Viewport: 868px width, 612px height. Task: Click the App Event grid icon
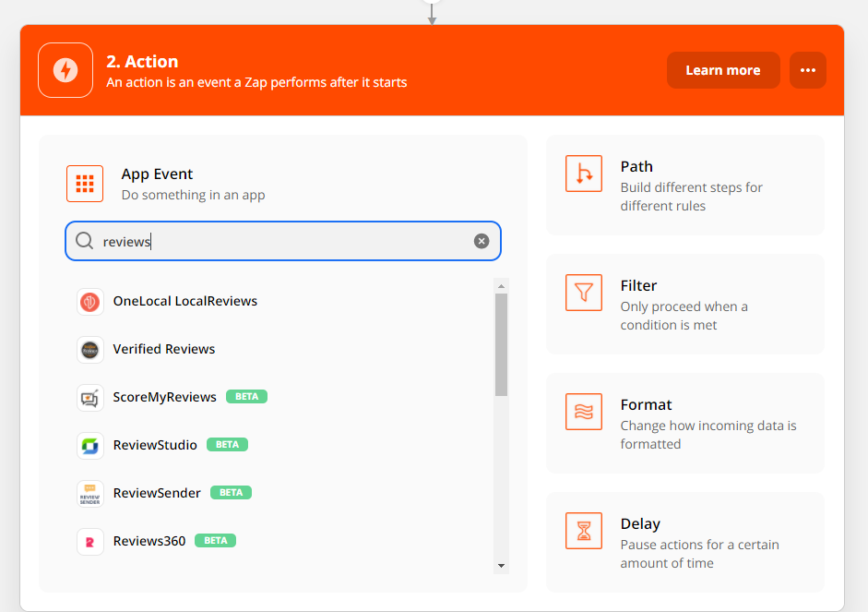[x=85, y=184]
